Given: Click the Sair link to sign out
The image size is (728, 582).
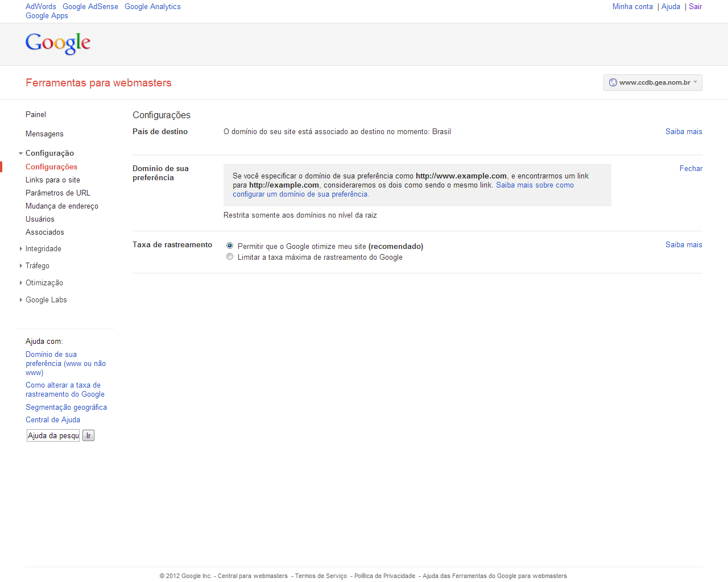Looking at the screenshot, I should 695,6.
